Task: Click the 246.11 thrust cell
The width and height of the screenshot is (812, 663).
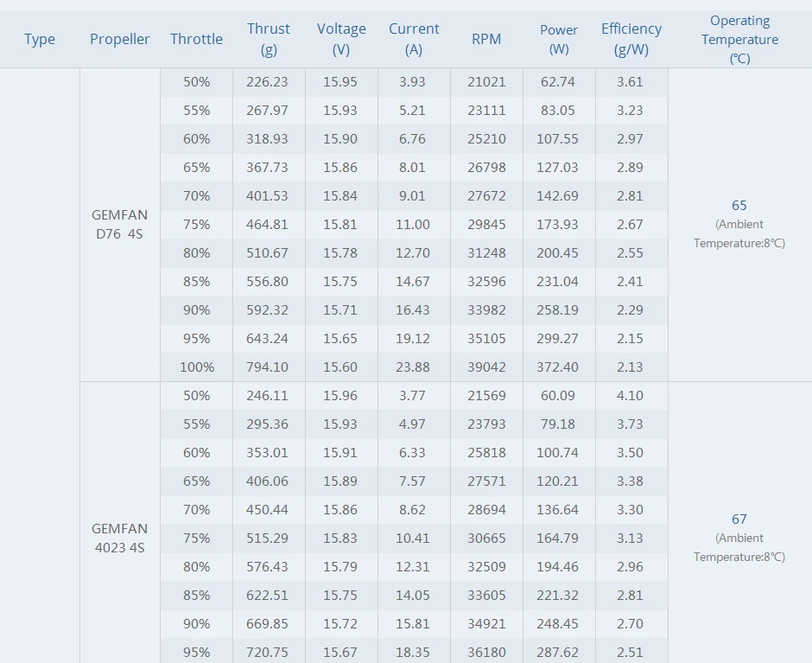Action: pos(267,396)
